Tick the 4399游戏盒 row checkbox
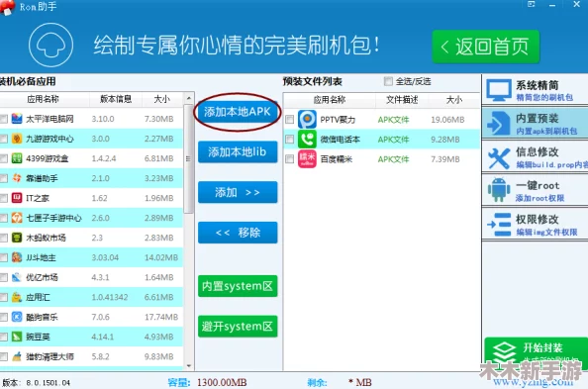The height and width of the screenshot is (389, 588). tap(4, 158)
